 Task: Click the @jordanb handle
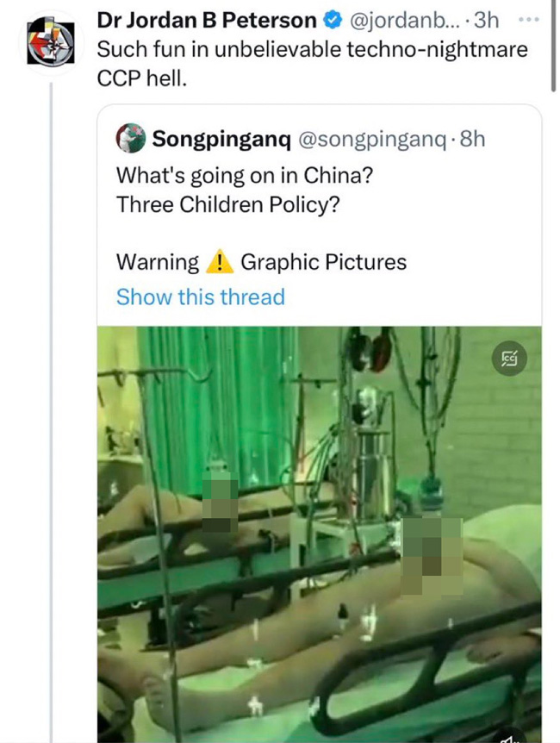396,20
